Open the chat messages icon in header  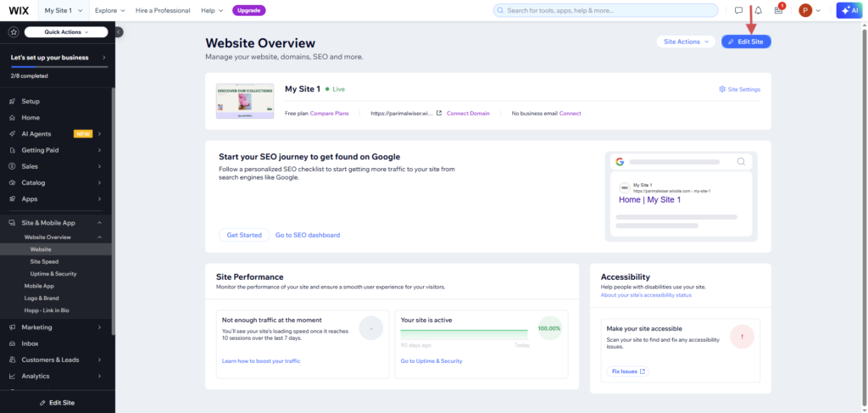[738, 10]
